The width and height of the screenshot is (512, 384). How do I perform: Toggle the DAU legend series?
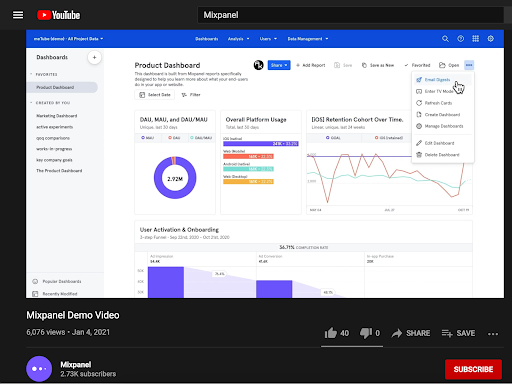[x=174, y=138]
